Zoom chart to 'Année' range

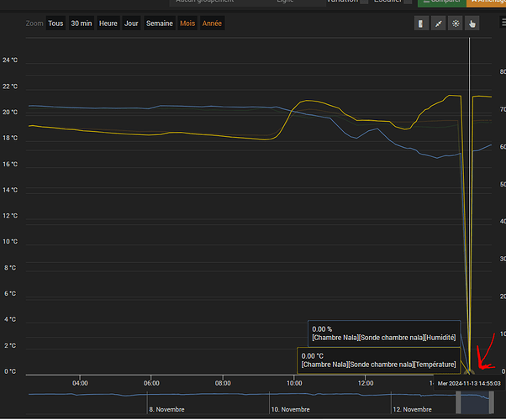pos(212,24)
